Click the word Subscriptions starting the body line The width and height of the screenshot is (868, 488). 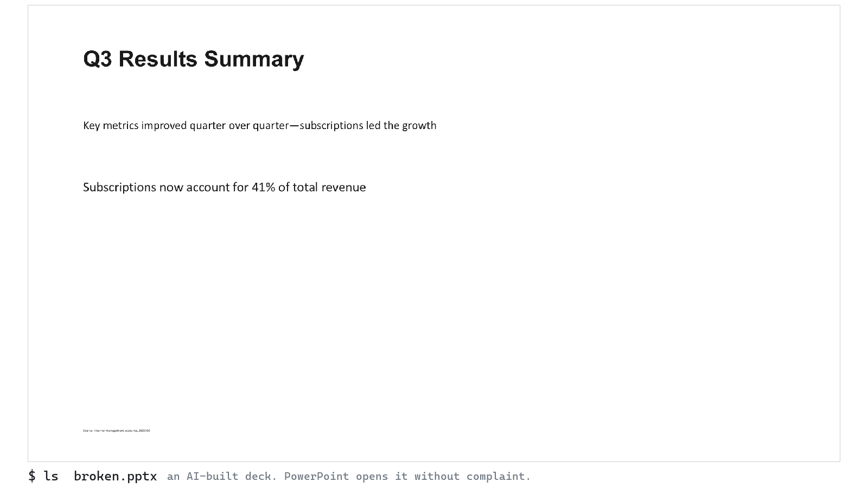[x=119, y=187]
